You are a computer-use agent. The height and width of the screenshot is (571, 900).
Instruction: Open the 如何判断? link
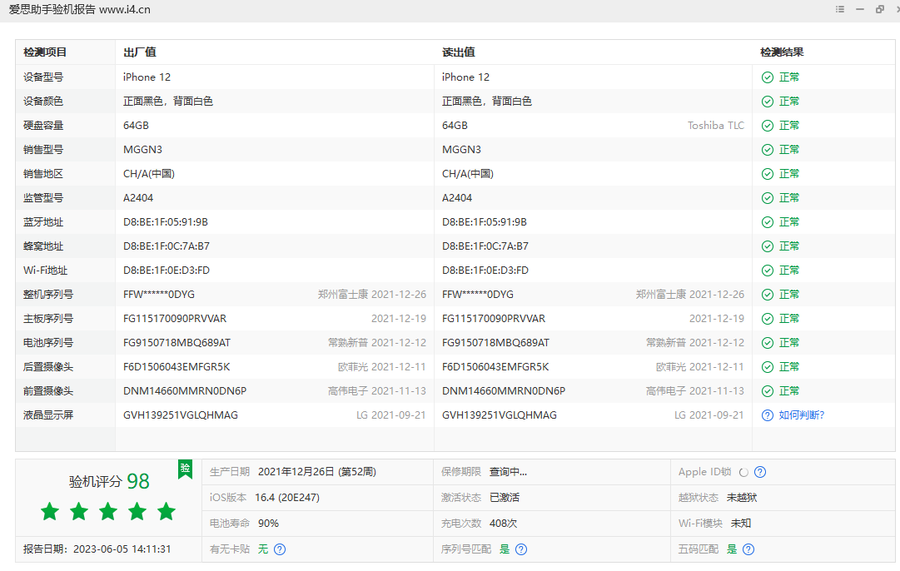pyautogui.click(x=802, y=415)
